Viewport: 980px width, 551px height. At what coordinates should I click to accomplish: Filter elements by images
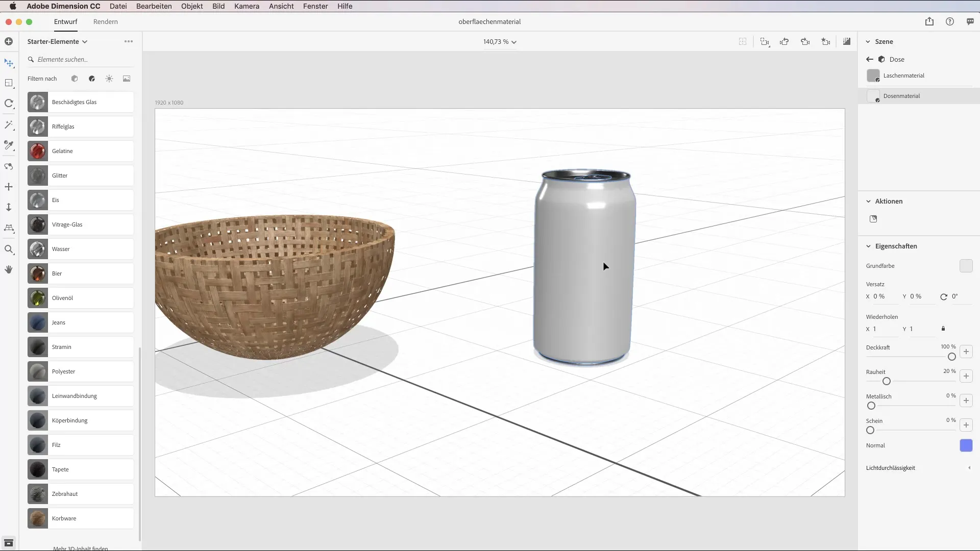127,79
